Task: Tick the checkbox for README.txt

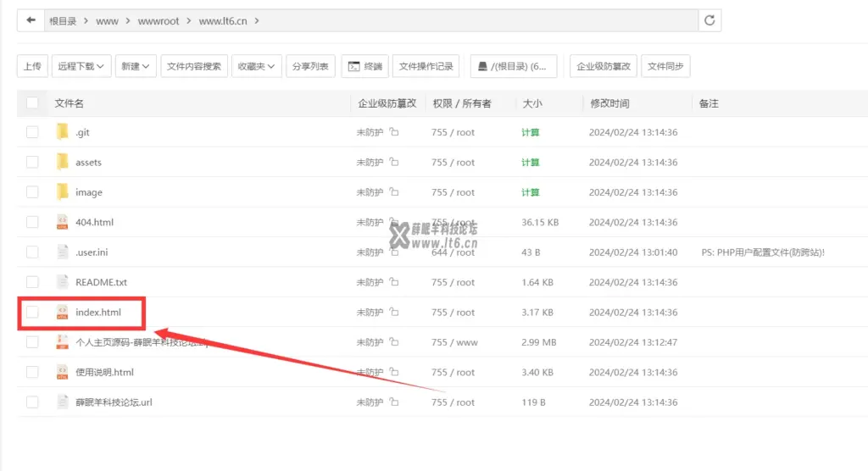Action: coord(32,282)
